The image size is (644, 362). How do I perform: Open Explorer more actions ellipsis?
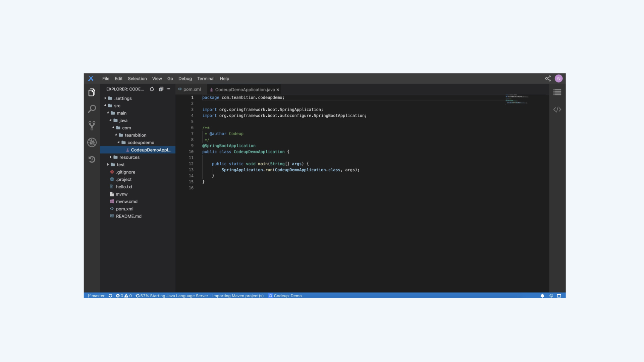(168, 89)
